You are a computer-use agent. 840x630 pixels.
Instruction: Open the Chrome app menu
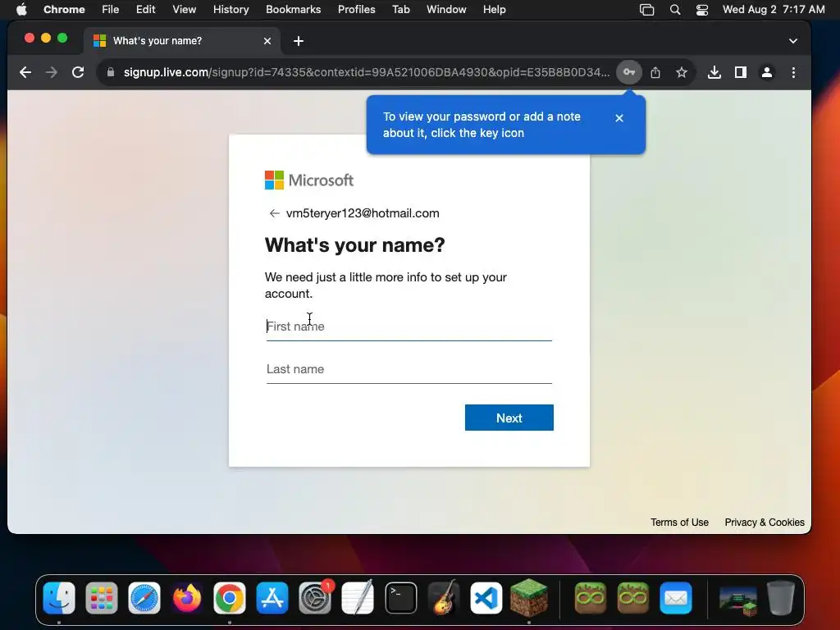[x=64, y=10]
